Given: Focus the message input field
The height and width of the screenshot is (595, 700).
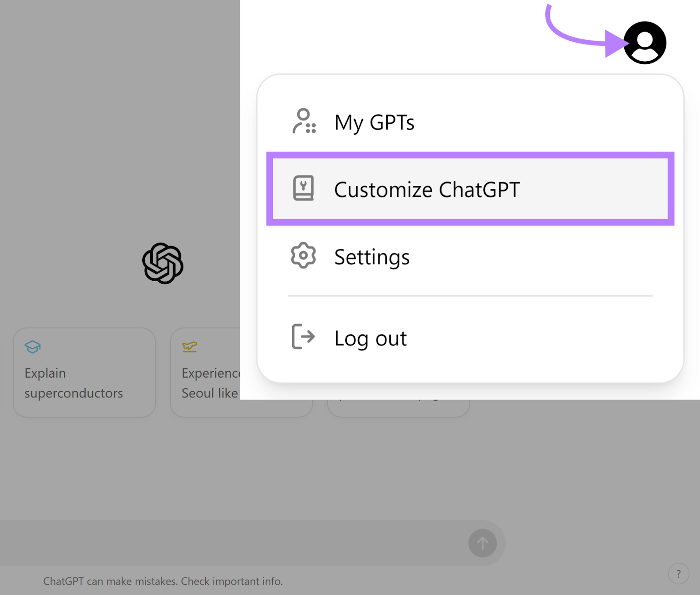Looking at the screenshot, I should pos(232,543).
